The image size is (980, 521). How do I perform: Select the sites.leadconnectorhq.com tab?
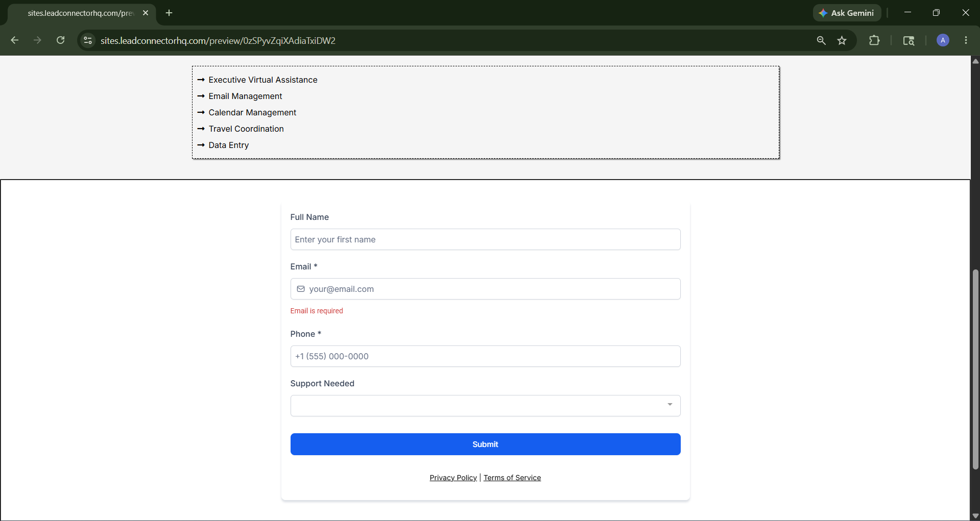coord(81,13)
